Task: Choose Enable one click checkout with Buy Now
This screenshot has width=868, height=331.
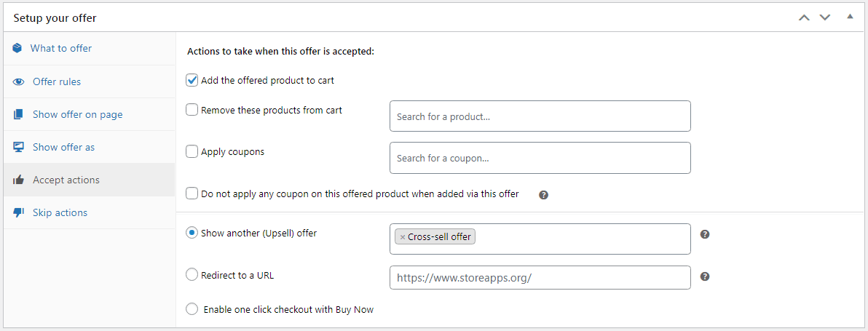Action: (192, 309)
